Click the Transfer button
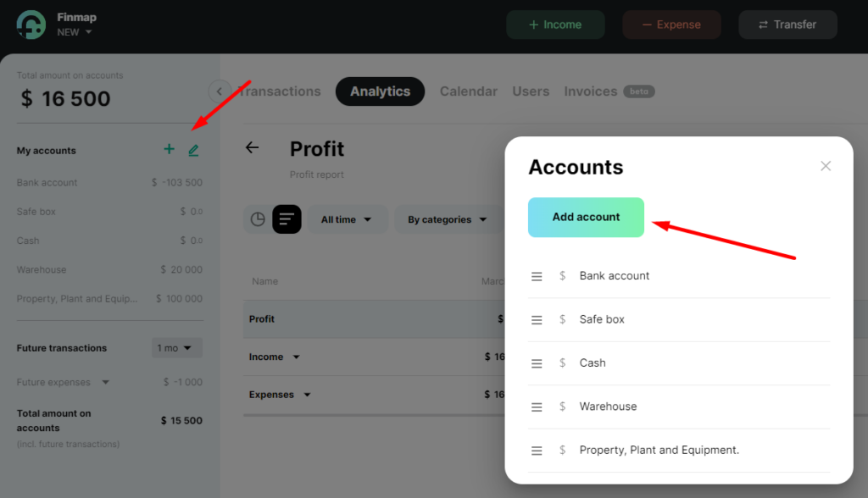 click(787, 25)
